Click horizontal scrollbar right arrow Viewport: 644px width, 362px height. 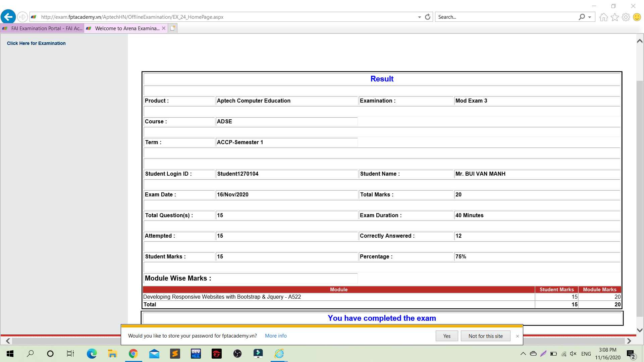(x=629, y=341)
